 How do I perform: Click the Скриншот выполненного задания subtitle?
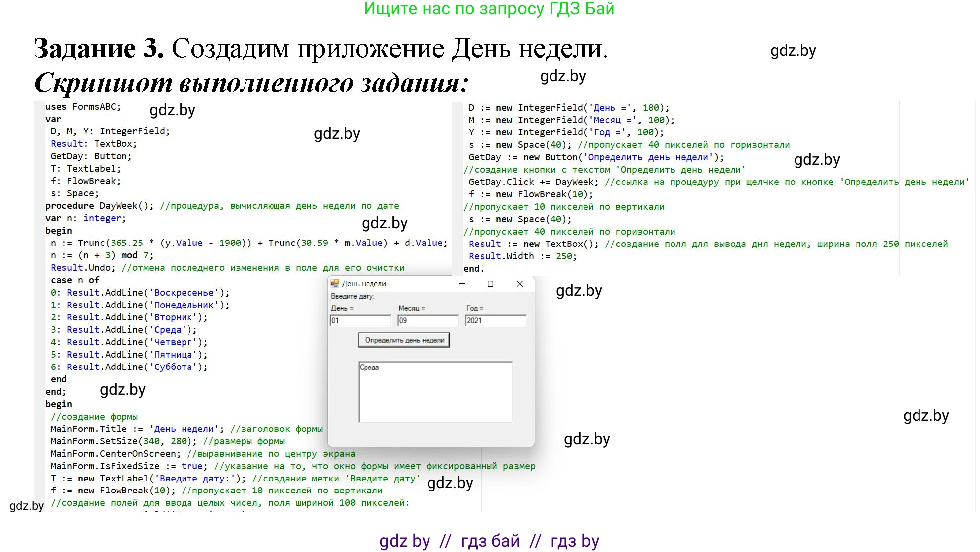pyautogui.click(x=251, y=83)
